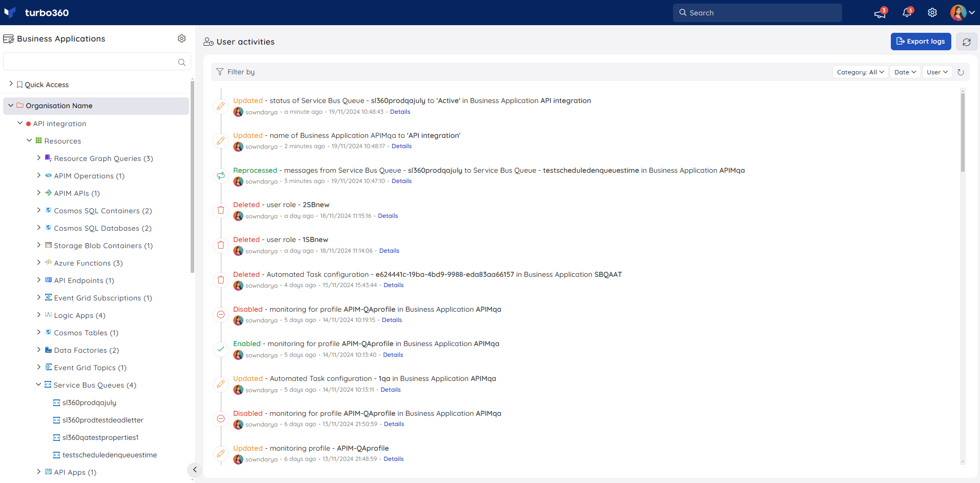Viewport: 980px width, 483px height.
Task: Collapse the API integration node
Action: click(20, 123)
